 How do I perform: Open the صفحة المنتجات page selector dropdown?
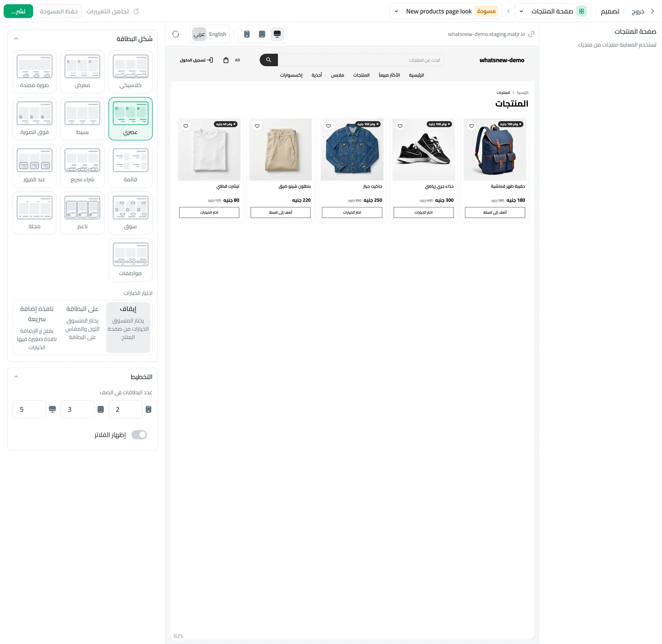pos(553,11)
